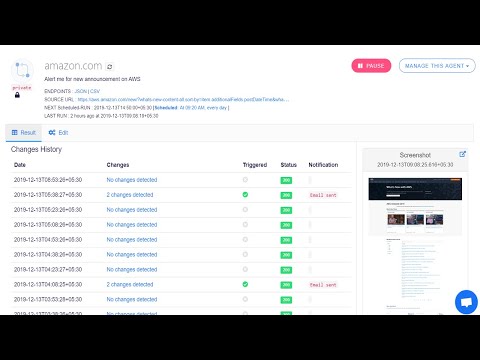Click 200 status badge for 03:53:28 row
The height and width of the screenshot is (360, 480).
pos(286,300)
